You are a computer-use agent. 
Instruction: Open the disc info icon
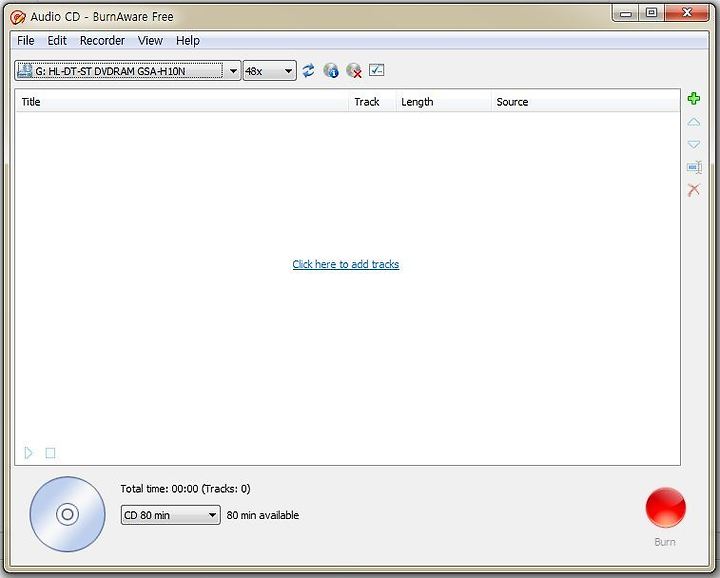(x=331, y=71)
